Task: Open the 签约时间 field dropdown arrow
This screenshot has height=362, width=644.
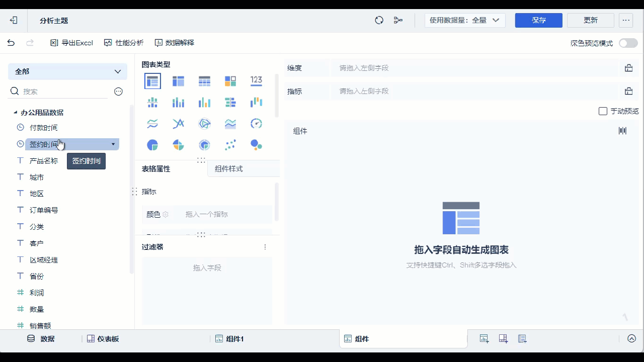Action: (x=113, y=144)
